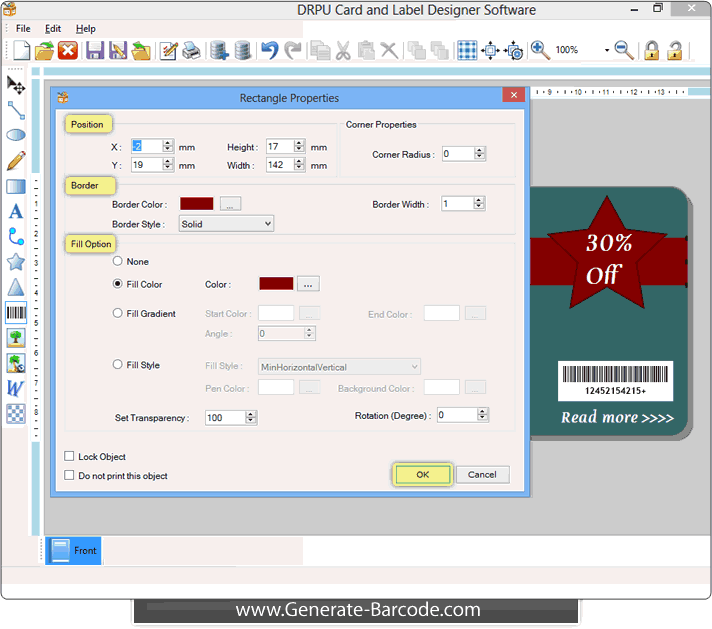Screen dimensions: 712x629
Task: Increase the Height spinner value
Action: 299,144
